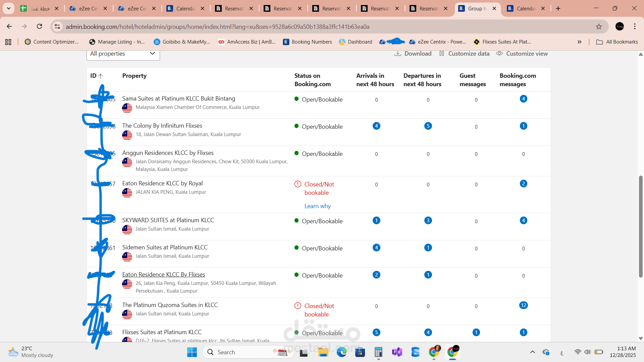644x362 pixels.
Task: Open the 12 Booking.com messages badge for Quzoma Suites
Action: tap(523, 305)
